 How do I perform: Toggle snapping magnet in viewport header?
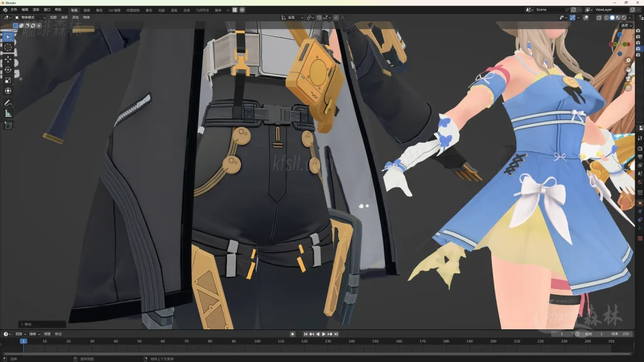point(319,18)
